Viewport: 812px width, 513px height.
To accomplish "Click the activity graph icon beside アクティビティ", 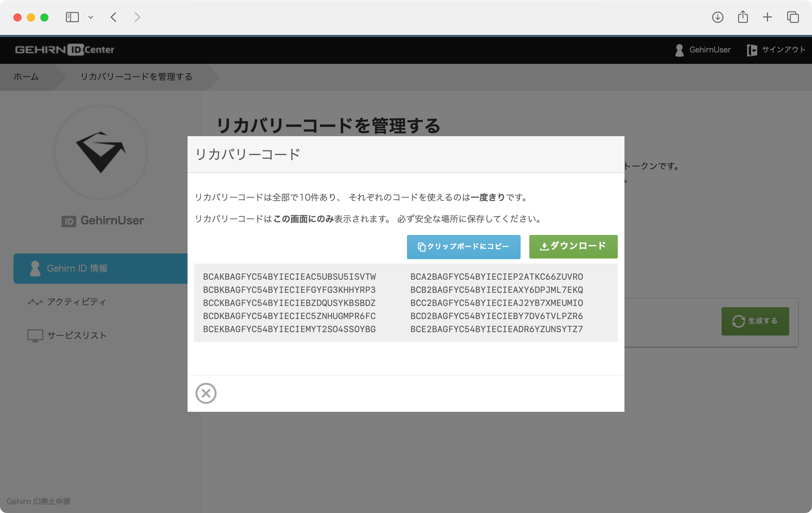I will [35, 302].
